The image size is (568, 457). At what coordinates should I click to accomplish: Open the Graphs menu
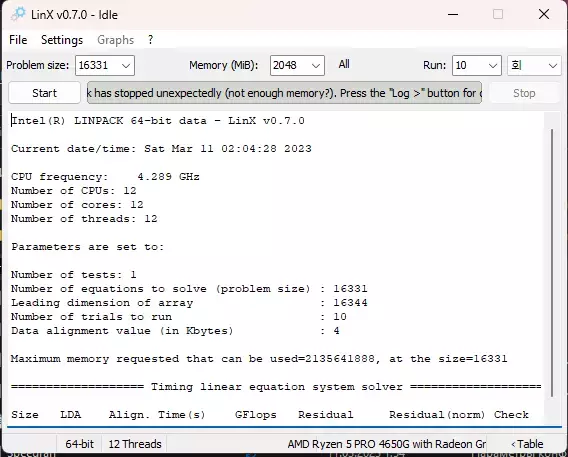116,40
